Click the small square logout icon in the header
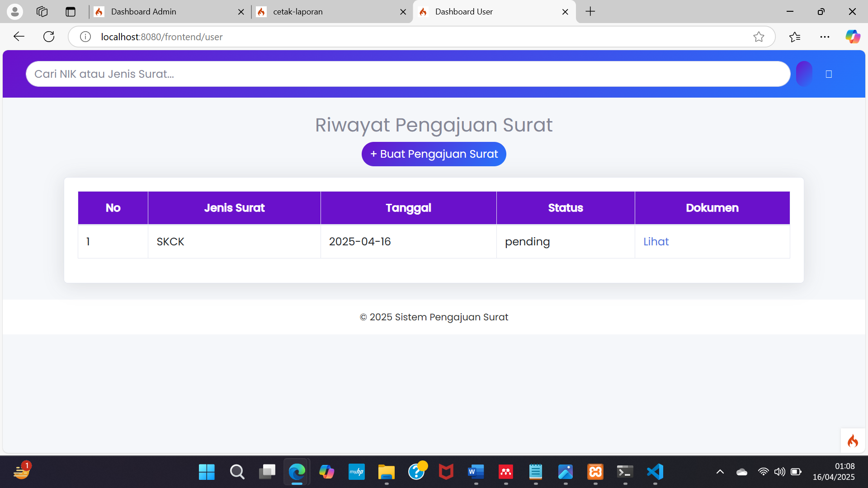This screenshot has height=488, width=868. (x=829, y=74)
